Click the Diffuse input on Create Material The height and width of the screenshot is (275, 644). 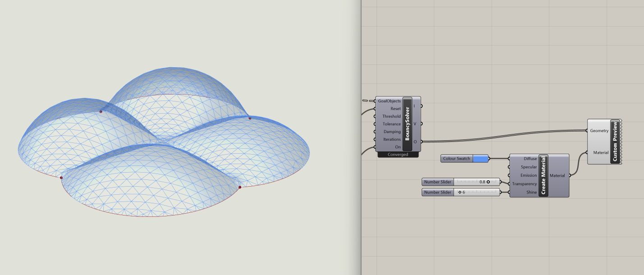click(530, 159)
